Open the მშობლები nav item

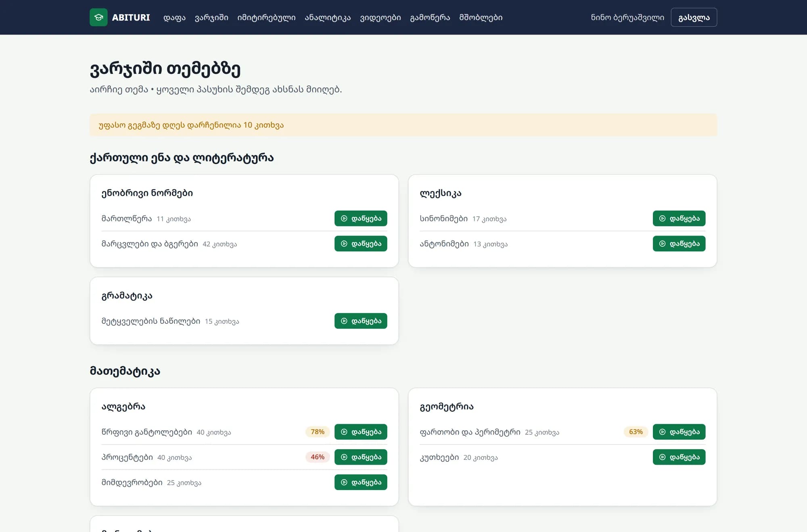tap(481, 17)
